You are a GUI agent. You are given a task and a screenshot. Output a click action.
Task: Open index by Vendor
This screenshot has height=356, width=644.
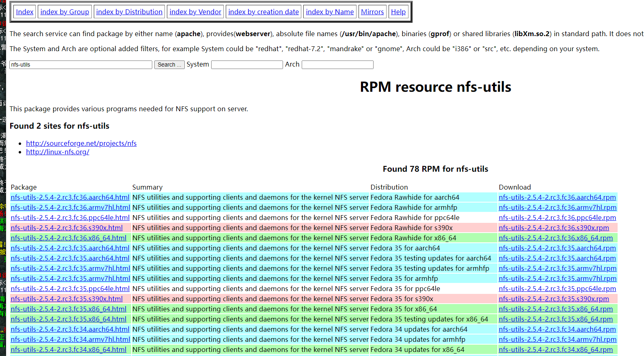coord(195,12)
